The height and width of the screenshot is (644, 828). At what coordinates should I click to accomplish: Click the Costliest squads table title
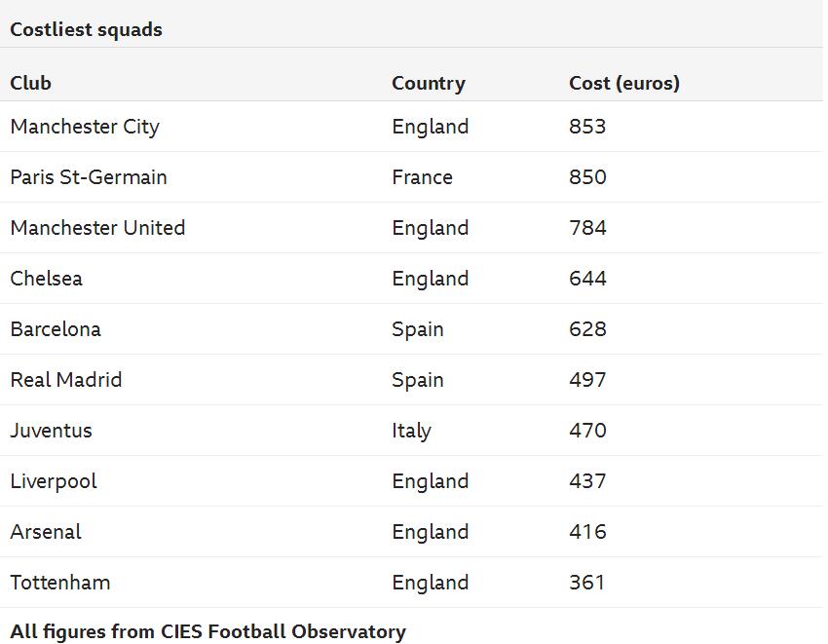coord(87,29)
